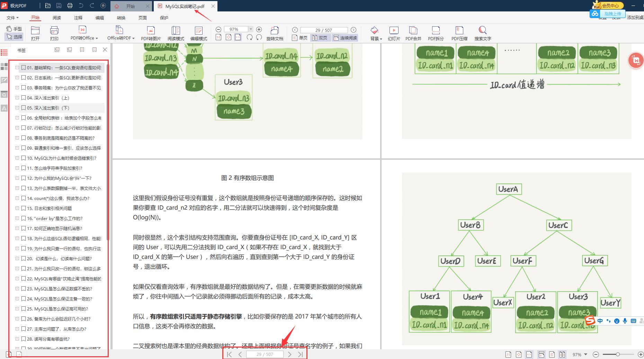Toggle 连续阅读 continuous reading
Image resolution: width=644 pixels, height=359 pixels.
pyautogui.click(x=345, y=38)
